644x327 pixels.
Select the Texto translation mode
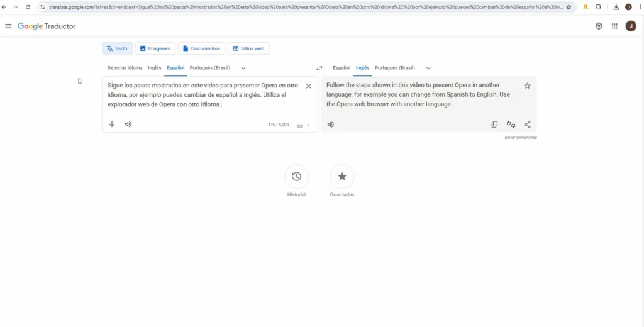(x=117, y=48)
